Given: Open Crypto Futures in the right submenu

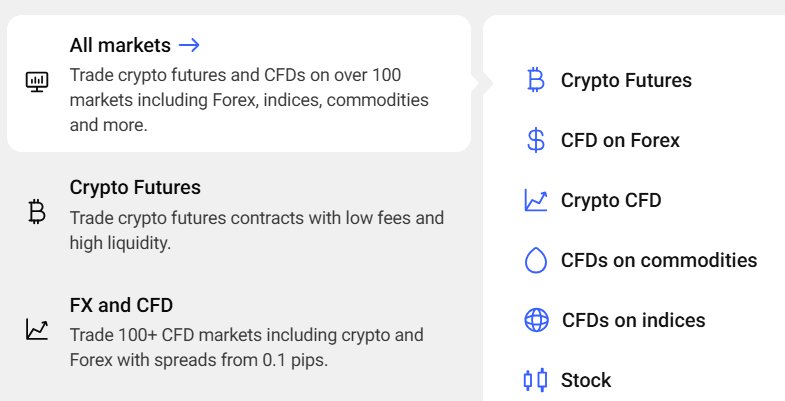Looking at the screenshot, I should click(x=626, y=80).
